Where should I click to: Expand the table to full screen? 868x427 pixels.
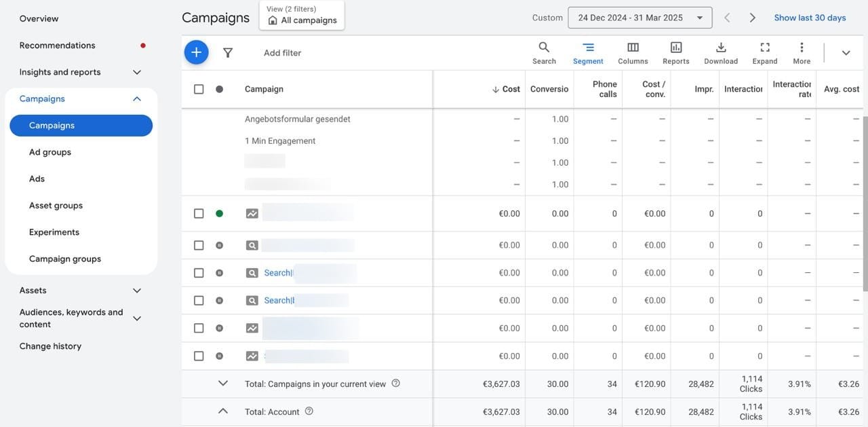coord(765,53)
